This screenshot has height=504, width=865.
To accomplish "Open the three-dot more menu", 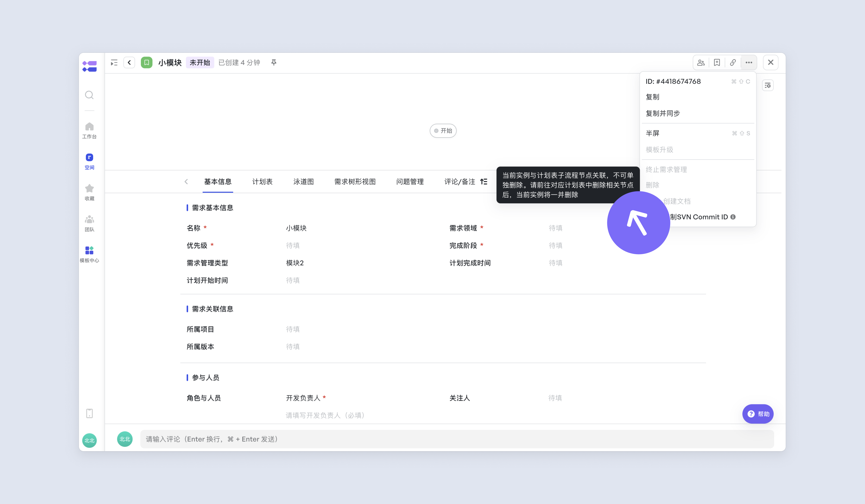I will (749, 62).
